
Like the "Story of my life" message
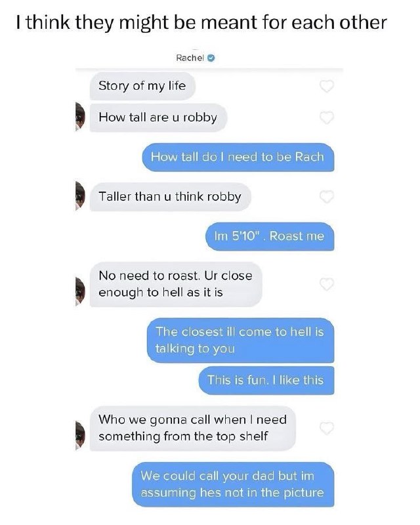(327, 86)
